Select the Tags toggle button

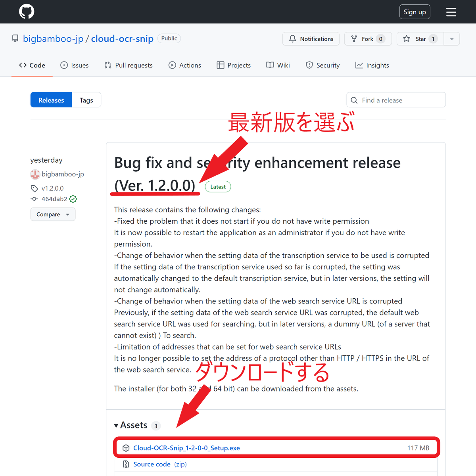(86, 100)
